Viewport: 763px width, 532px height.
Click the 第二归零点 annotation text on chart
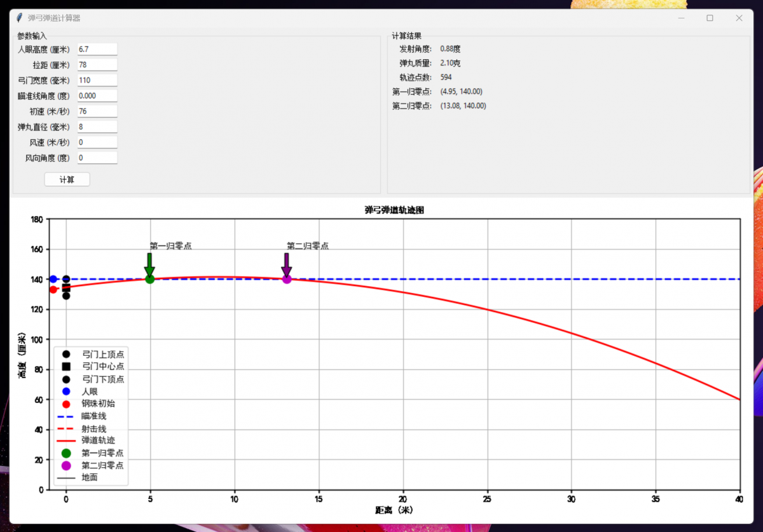click(x=308, y=246)
